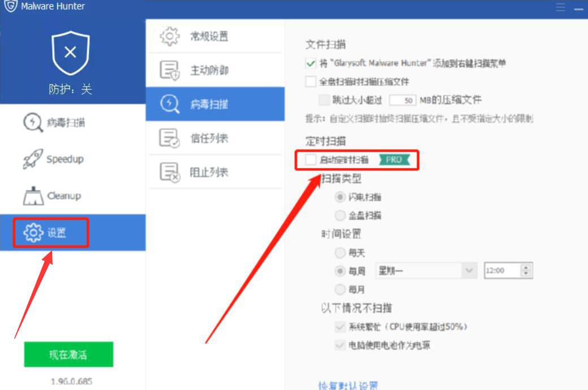588x390 pixels.
Task: Enable full scan compressed files checkbox
Action: click(x=311, y=82)
